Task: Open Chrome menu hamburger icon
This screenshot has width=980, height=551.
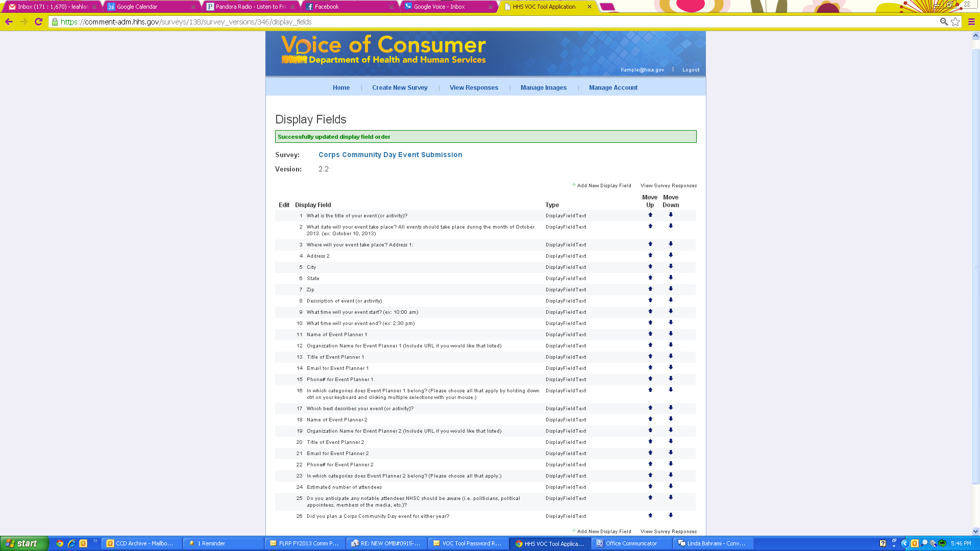Action: click(971, 22)
